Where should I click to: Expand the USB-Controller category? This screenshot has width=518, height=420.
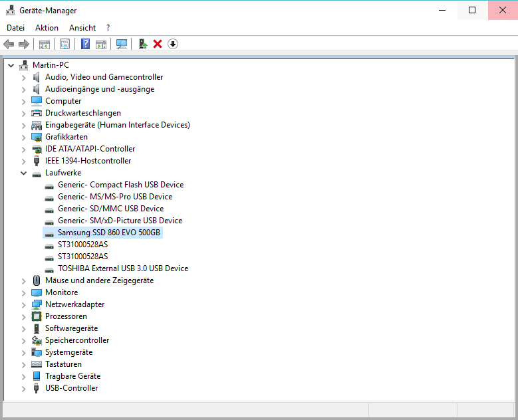pyautogui.click(x=23, y=389)
